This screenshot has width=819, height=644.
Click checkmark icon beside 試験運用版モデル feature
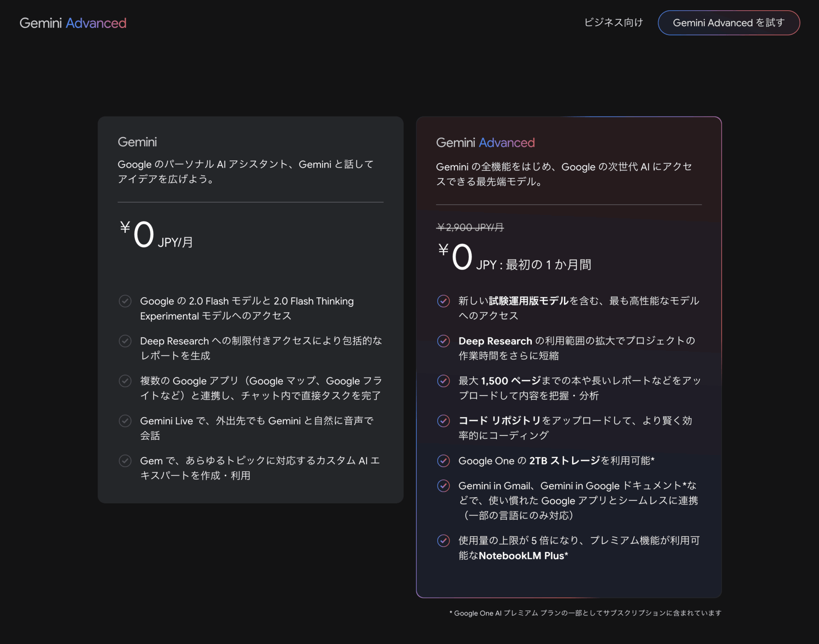coord(443,301)
